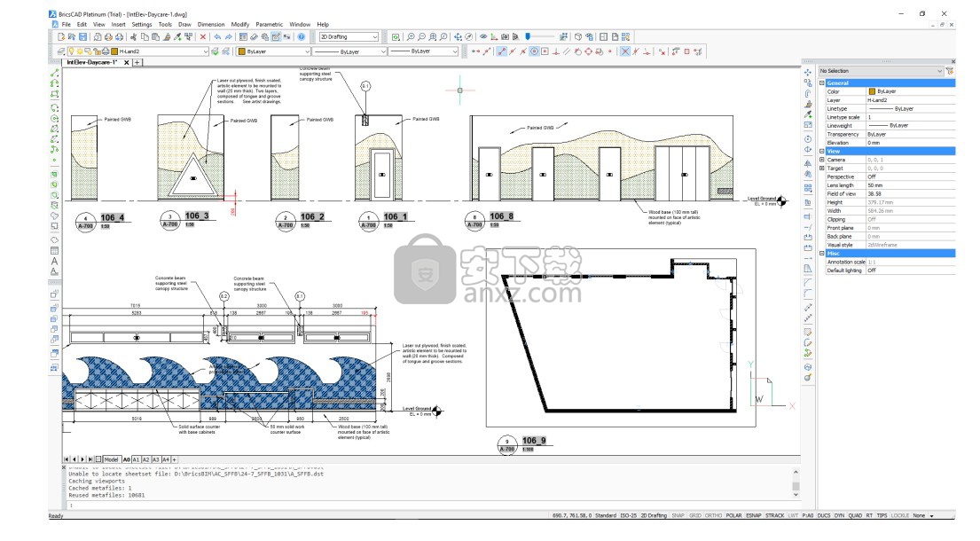
Task: Toggle QUAD in the status bar
Action: pos(855,515)
